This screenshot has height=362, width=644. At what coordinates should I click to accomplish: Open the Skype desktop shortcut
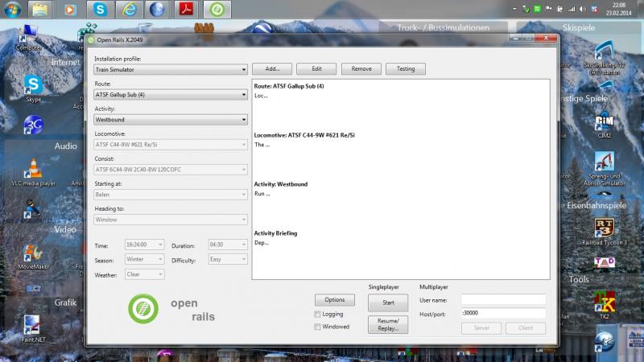[x=33, y=88]
